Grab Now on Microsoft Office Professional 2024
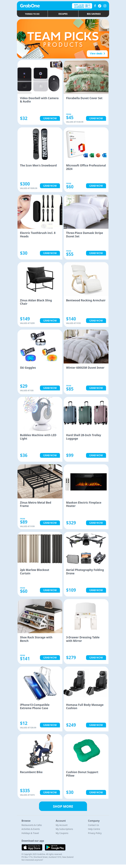This screenshot has width=126, height=868. (96, 186)
